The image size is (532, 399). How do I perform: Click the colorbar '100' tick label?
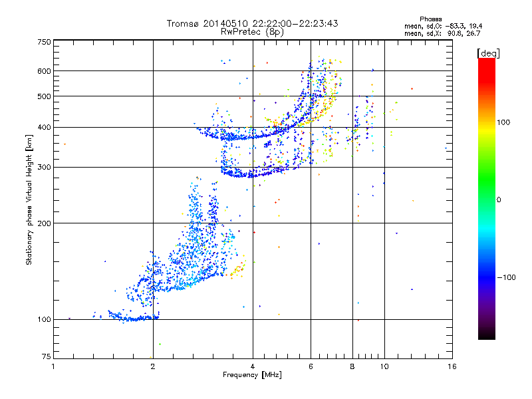pos(503,122)
